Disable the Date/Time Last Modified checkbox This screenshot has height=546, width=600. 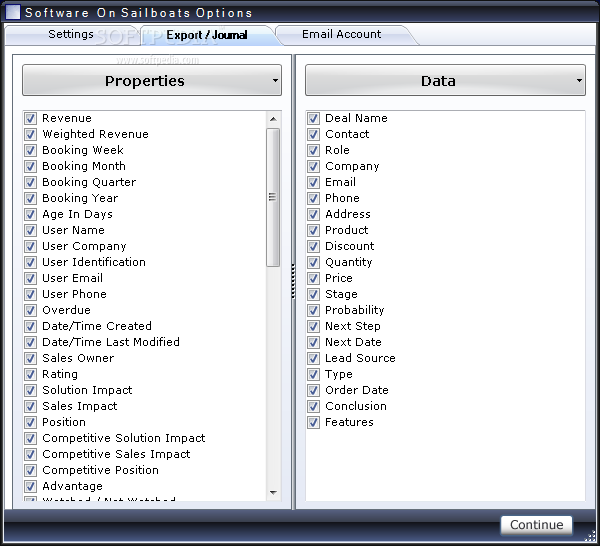click(31, 342)
